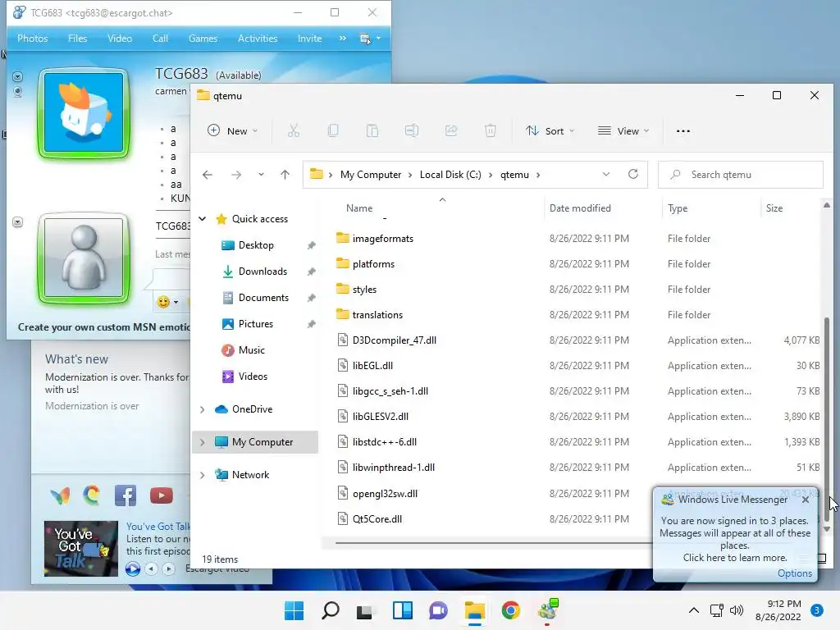Open Task View on the taskbar
The width and height of the screenshot is (840, 630).
coord(365,611)
